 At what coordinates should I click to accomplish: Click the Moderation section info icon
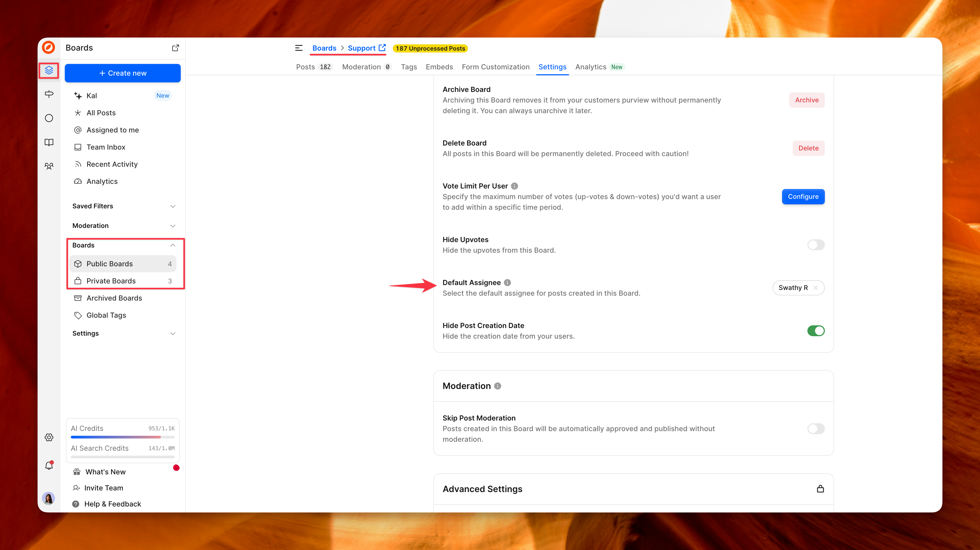click(x=497, y=386)
